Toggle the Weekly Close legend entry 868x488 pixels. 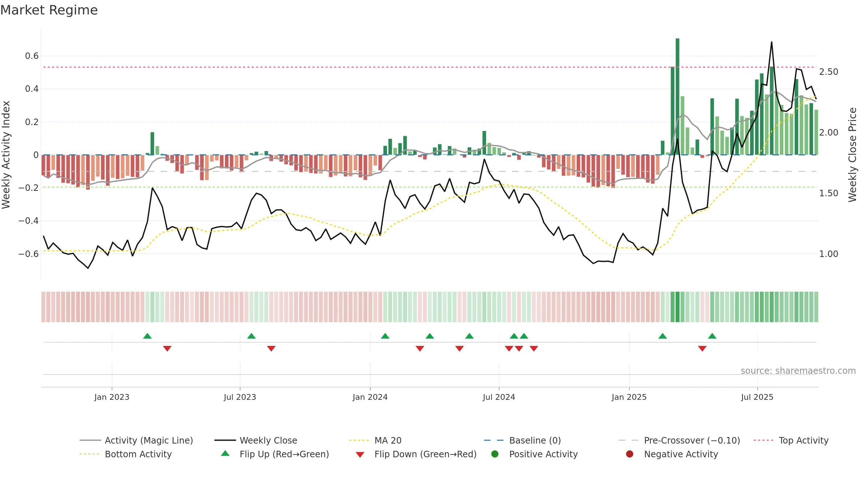pyautogui.click(x=256, y=440)
